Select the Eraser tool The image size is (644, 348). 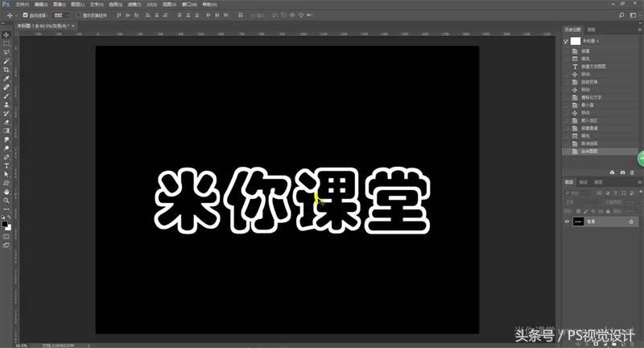click(x=6, y=122)
